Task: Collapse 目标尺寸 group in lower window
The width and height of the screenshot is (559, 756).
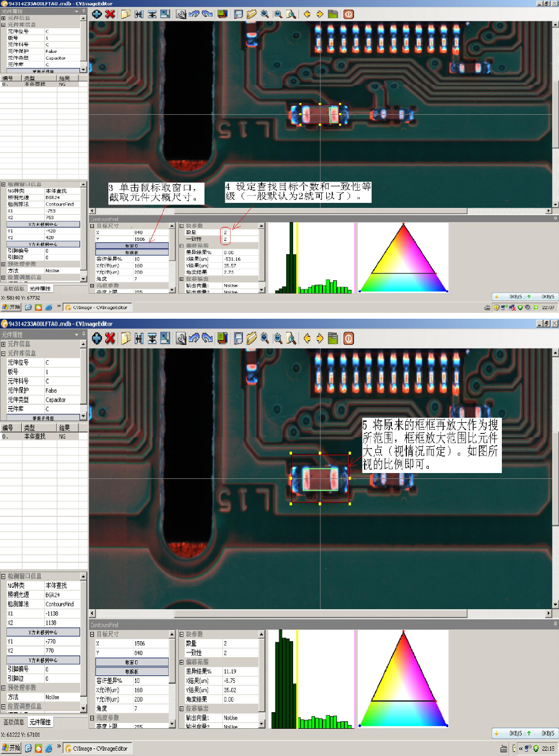Action: pyautogui.click(x=92, y=634)
